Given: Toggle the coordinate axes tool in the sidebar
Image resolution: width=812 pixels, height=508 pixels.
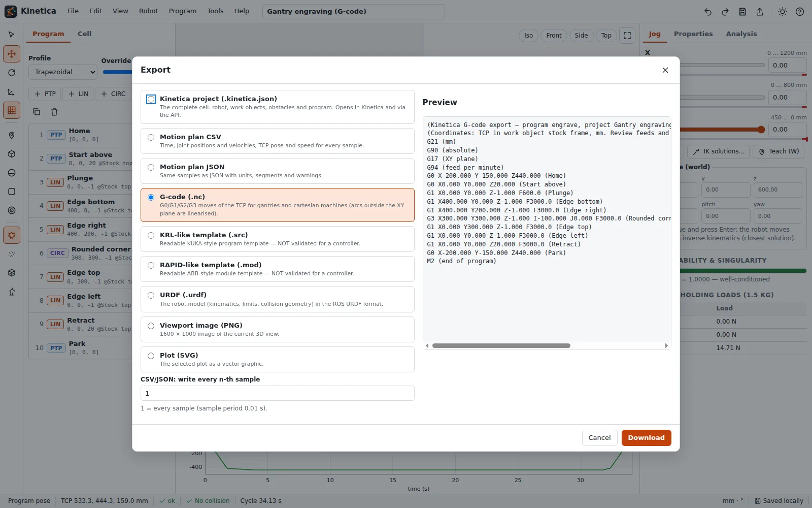Looking at the screenshot, I should point(12,92).
